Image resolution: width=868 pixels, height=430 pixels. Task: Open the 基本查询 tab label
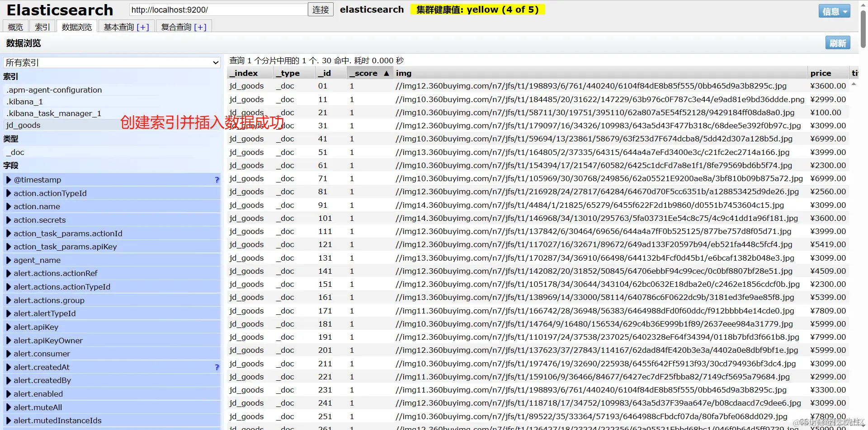point(119,27)
